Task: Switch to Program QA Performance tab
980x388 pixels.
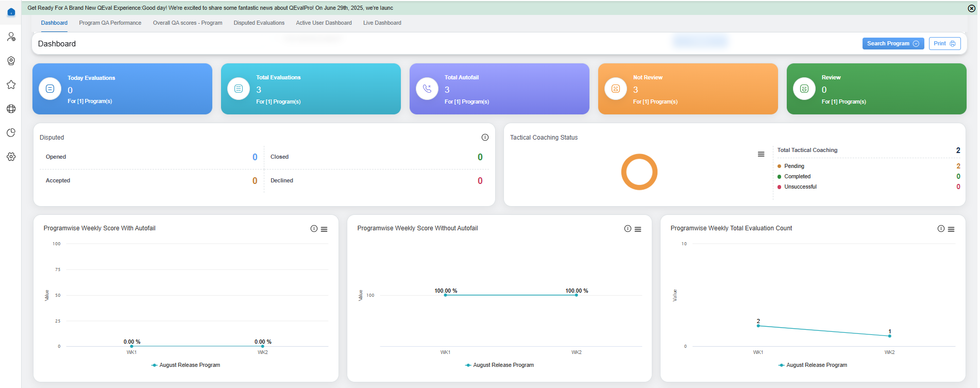Action: (x=110, y=23)
